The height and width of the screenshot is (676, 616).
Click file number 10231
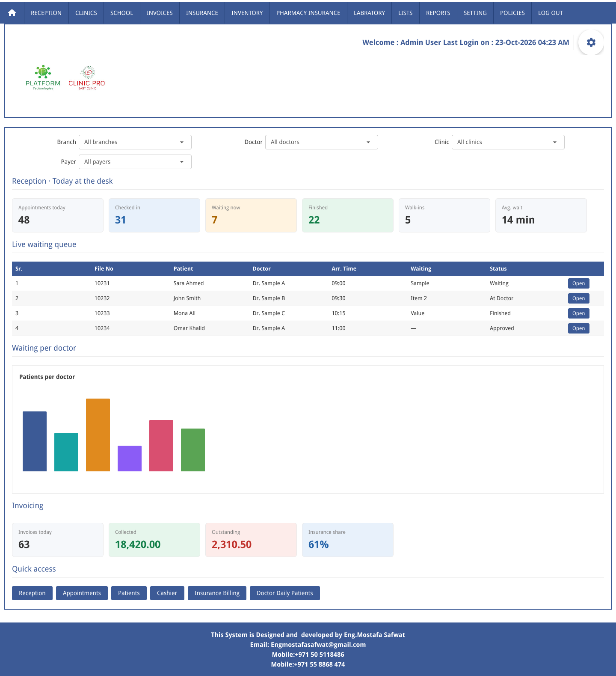(x=102, y=283)
